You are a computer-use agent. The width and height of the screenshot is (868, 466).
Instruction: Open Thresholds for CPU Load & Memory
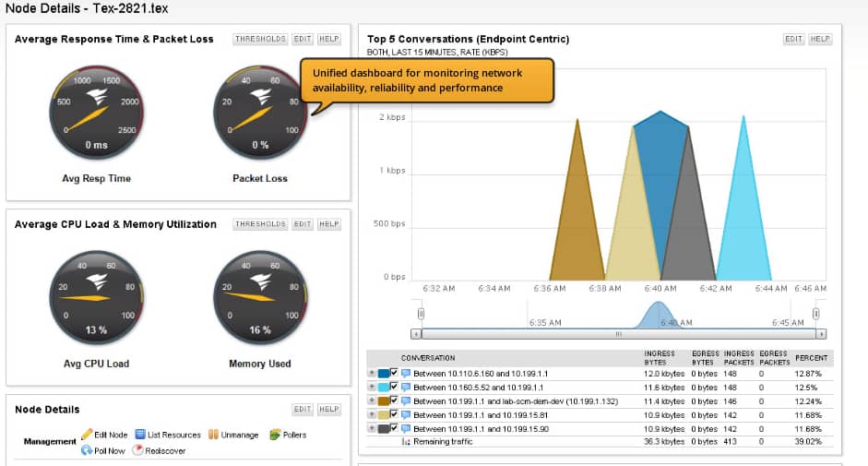click(260, 224)
